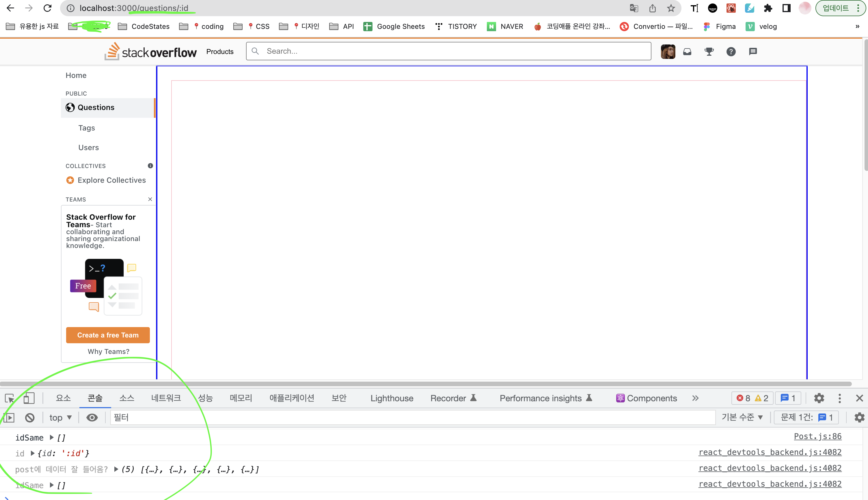Show more bookmarks with the chevron
The image size is (868, 500).
tap(857, 27)
